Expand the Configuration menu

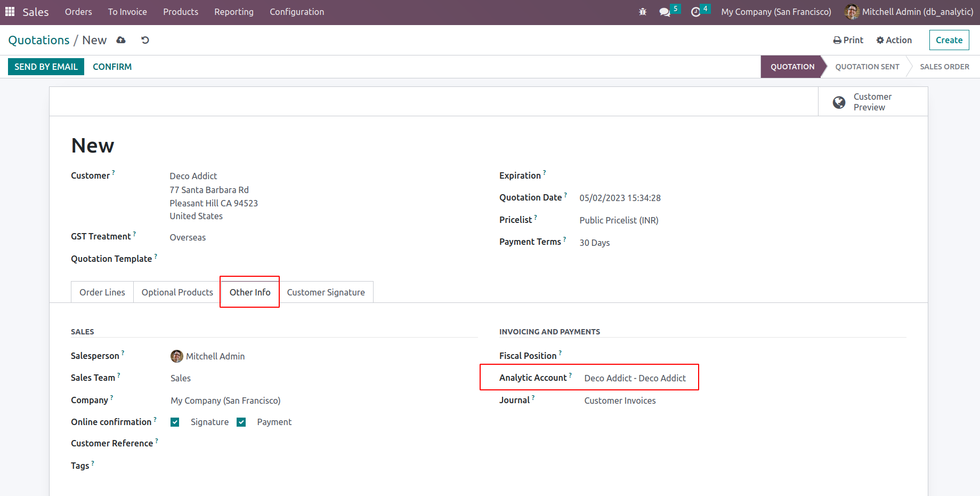pos(296,12)
